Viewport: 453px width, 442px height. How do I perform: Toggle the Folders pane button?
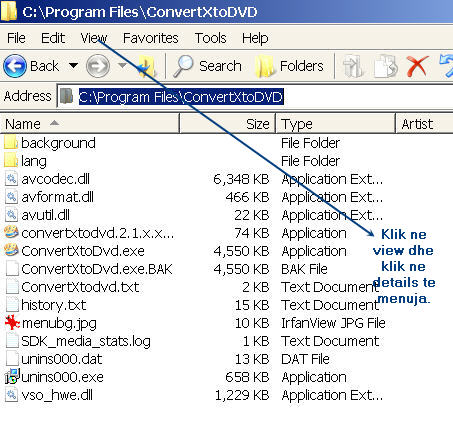tap(290, 66)
